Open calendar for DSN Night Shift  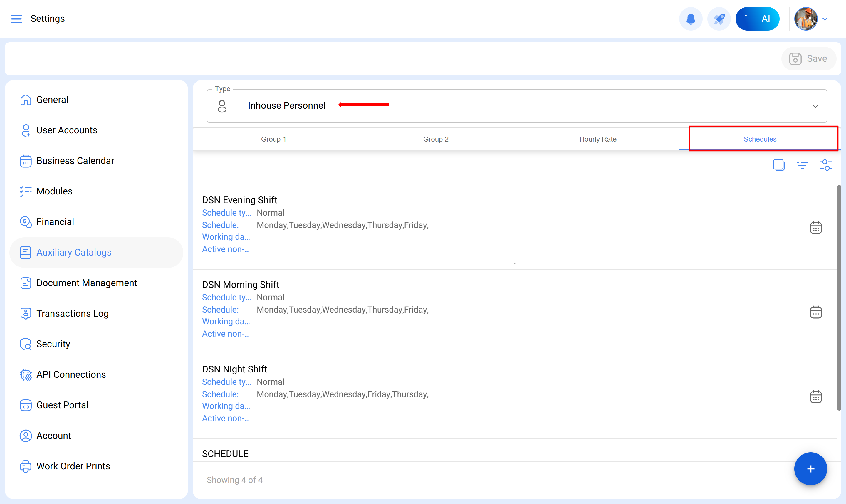click(x=815, y=397)
